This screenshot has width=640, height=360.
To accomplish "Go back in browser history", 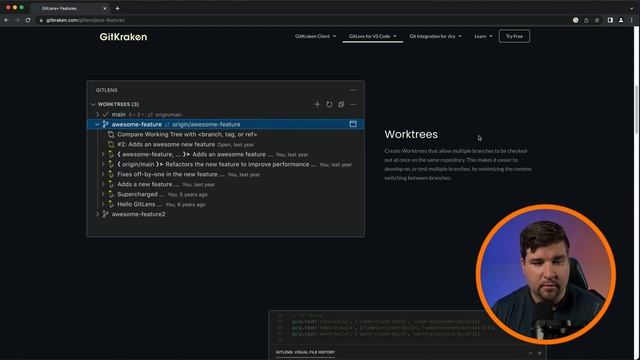I will click(7, 20).
